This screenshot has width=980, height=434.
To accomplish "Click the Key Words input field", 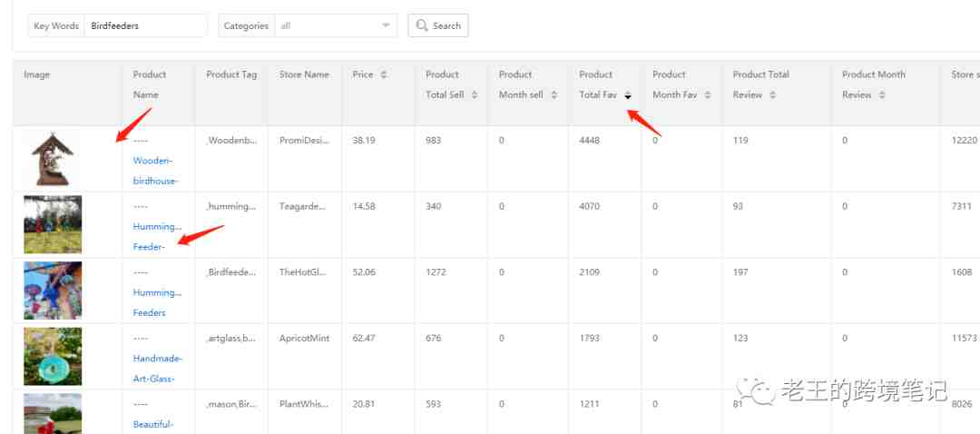I will (x=145, y=25).
